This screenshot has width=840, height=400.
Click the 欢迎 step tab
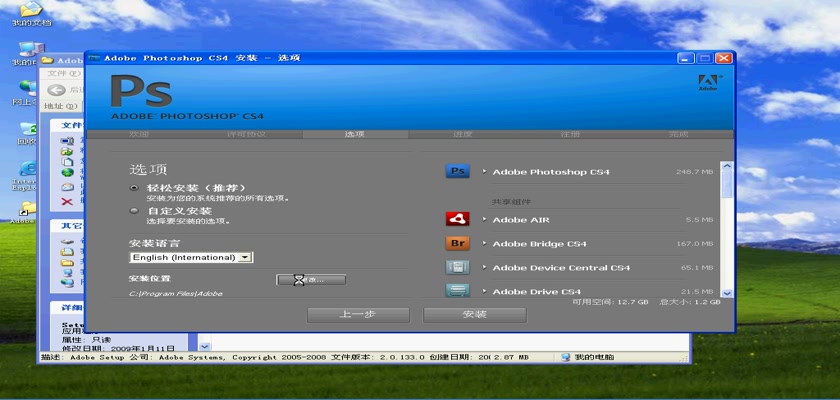pyautogui.click(x=139, y=134)
